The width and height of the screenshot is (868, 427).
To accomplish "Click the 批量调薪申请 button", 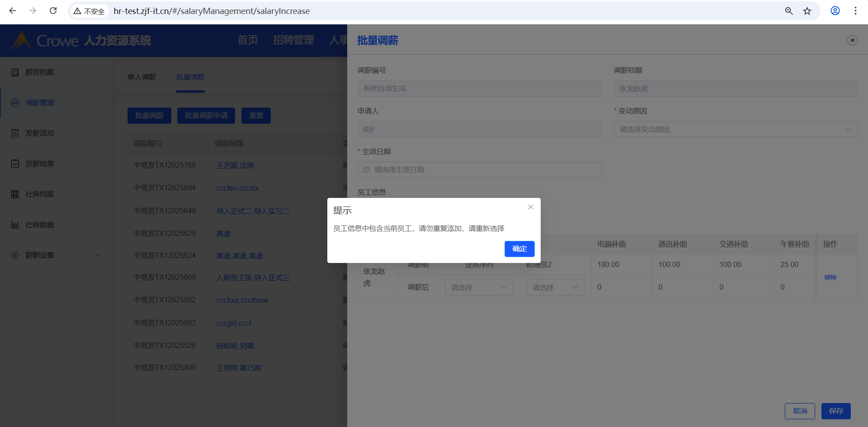I will pos(206,116).
